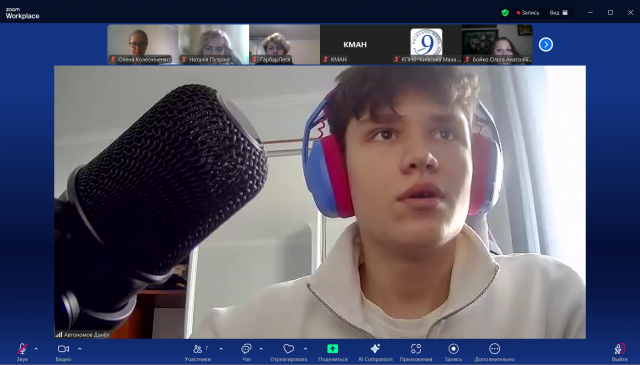Click the red Запись recording indicator at top
This screenshot has width=640, height=365.
pos(528,13)
